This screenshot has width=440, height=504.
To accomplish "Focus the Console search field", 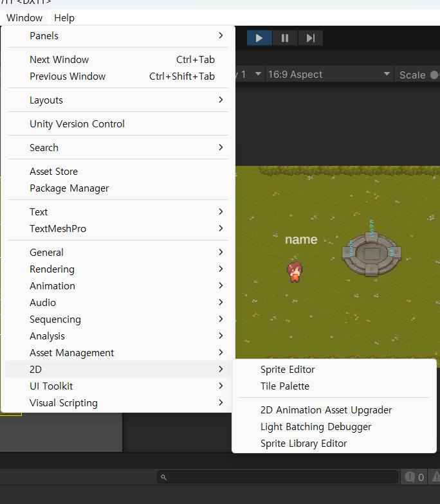I will 278,477.
